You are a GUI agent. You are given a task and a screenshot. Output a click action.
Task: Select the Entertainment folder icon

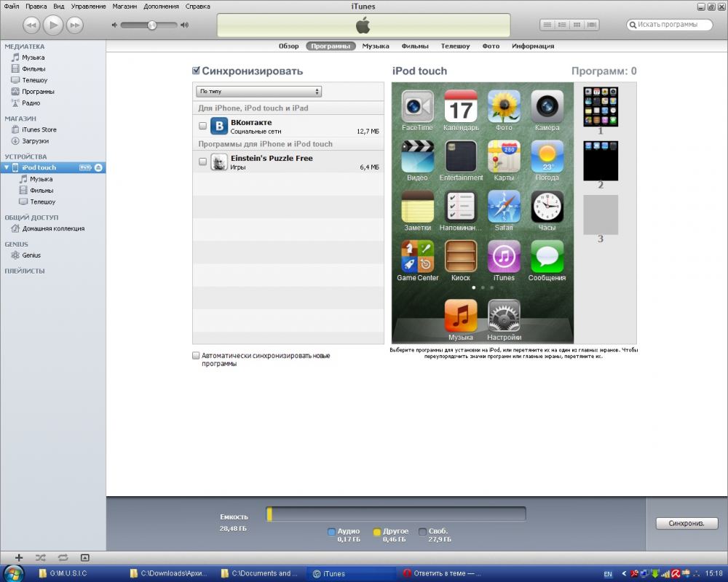pyautogui.click(x=461, y=157)
